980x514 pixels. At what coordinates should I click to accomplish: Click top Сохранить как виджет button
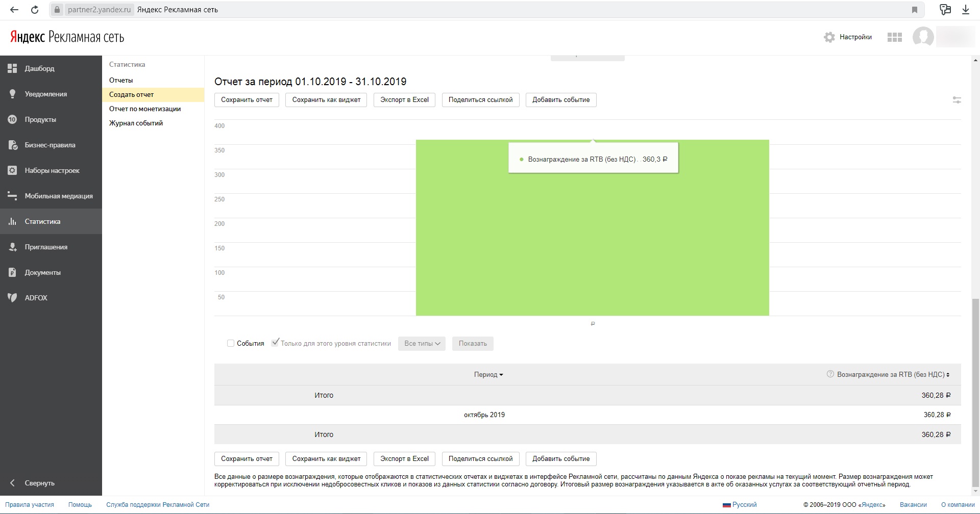coord(326,100)
